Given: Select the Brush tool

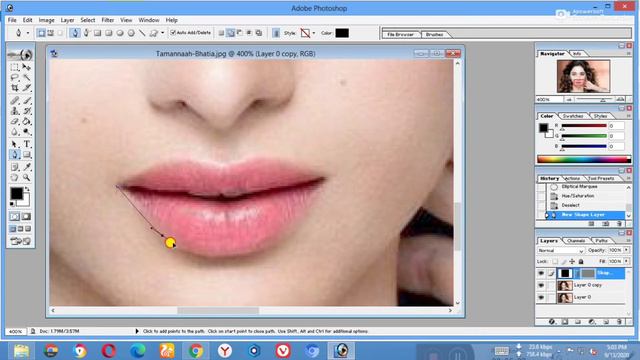Looking at the screenshot, I should 27,100.
